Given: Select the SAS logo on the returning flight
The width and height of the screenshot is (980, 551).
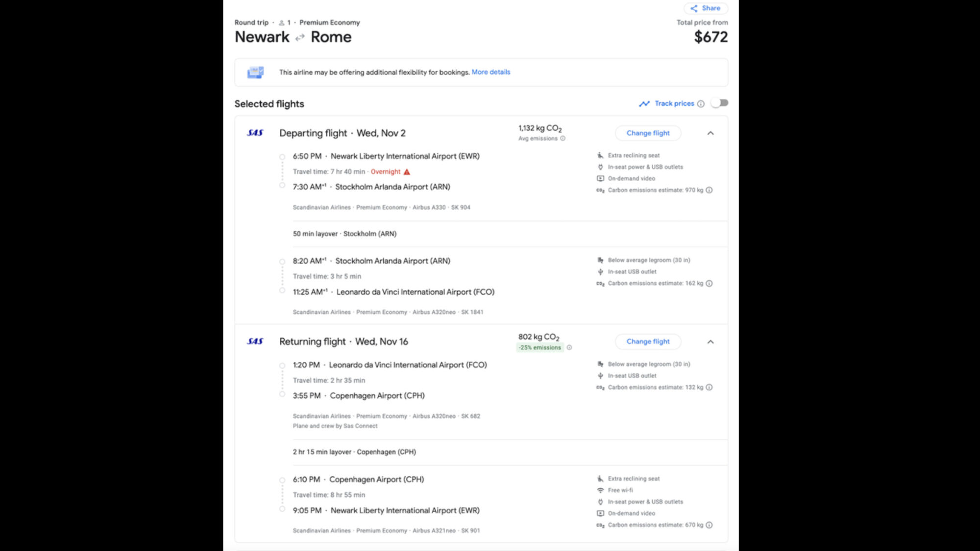Looking at the screenshot, I should tap(255, 341).
